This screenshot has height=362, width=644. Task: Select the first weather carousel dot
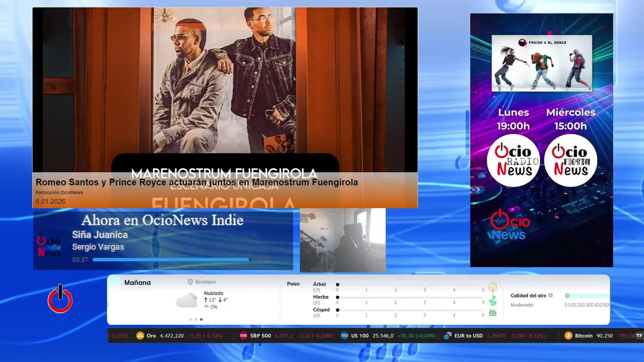(x=190, y=319)
